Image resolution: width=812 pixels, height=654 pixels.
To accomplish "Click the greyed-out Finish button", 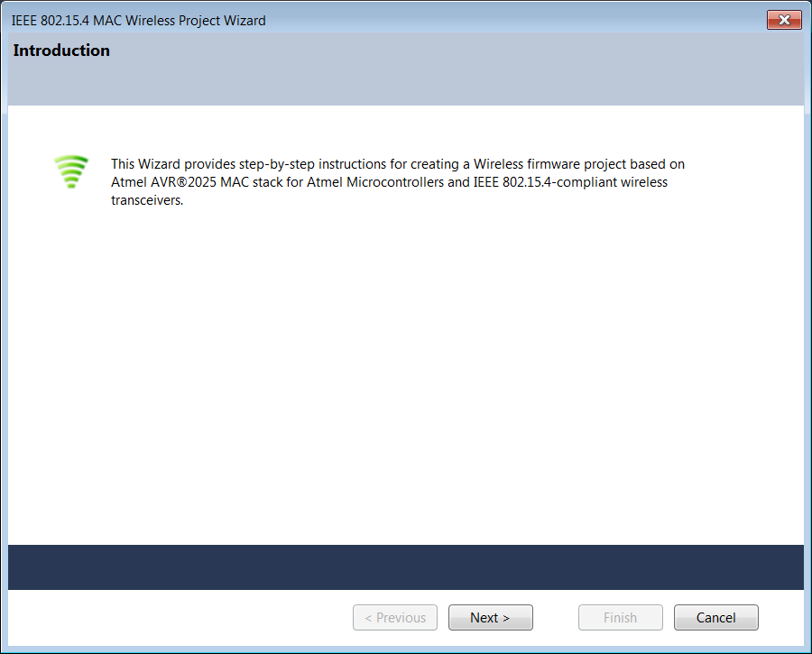I will coord(621,617).
